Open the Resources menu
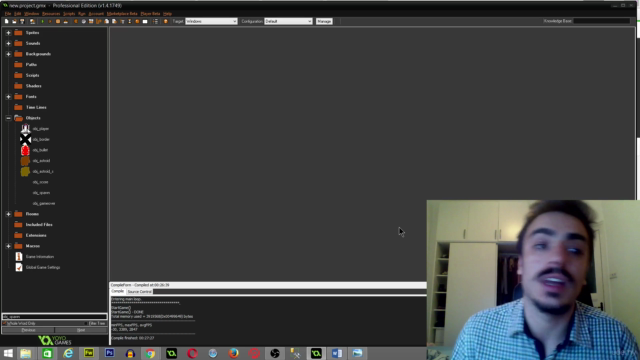 (51, 13)
